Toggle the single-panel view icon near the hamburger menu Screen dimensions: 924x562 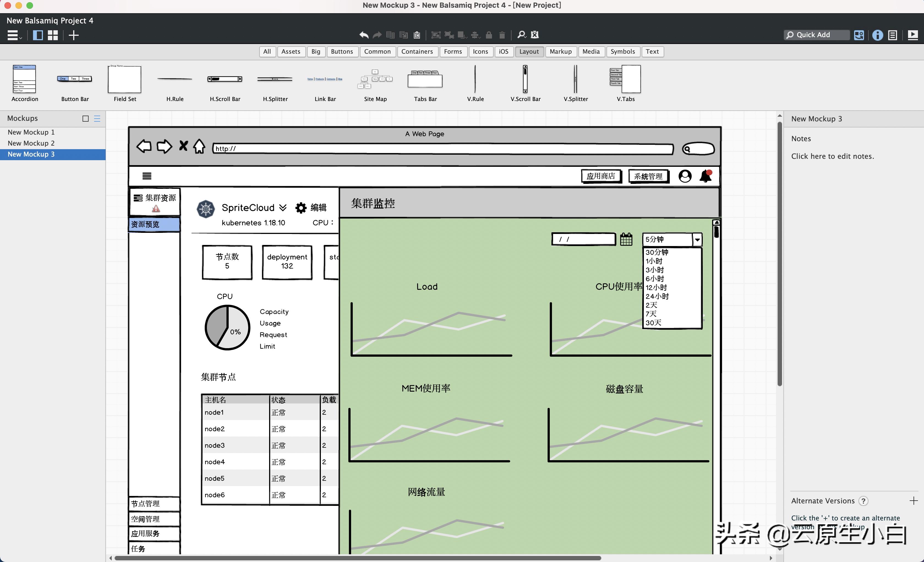pyautogui.click(x=38, y=35)
